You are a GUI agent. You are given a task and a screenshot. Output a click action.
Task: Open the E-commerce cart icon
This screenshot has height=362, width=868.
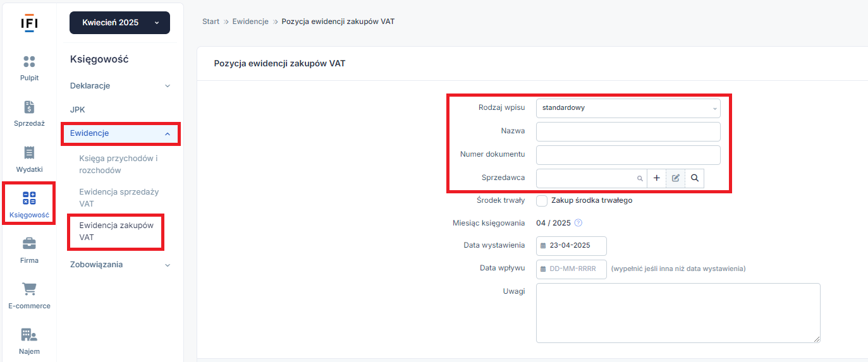[29, 289]
